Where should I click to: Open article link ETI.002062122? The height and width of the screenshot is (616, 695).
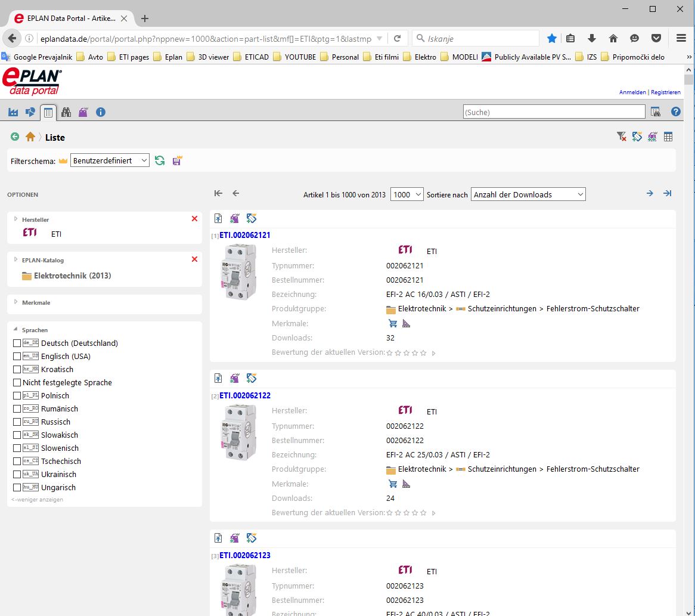(244, 395)
